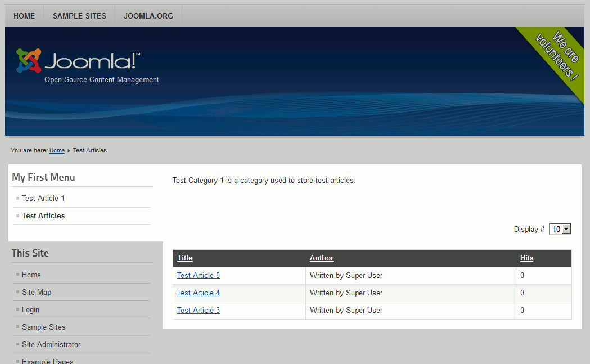Click 'Written by Super User' in Test Article 5 row
This screenshot has height=364, width=590.
coord(346,275)
